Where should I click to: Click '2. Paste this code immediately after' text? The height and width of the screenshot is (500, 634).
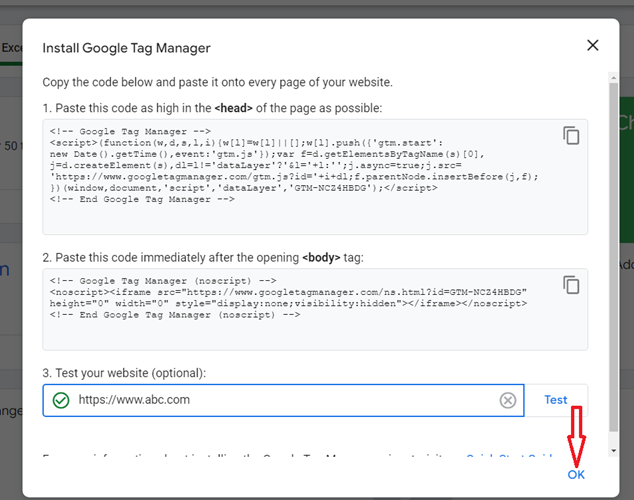click(203, 257)
